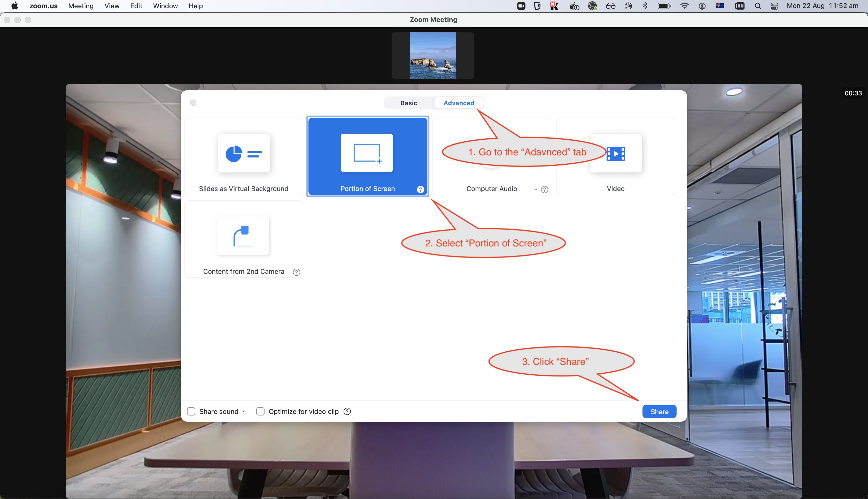Click the Share button
This screenshot has height=499, width=868.
[x=659, y=411]
